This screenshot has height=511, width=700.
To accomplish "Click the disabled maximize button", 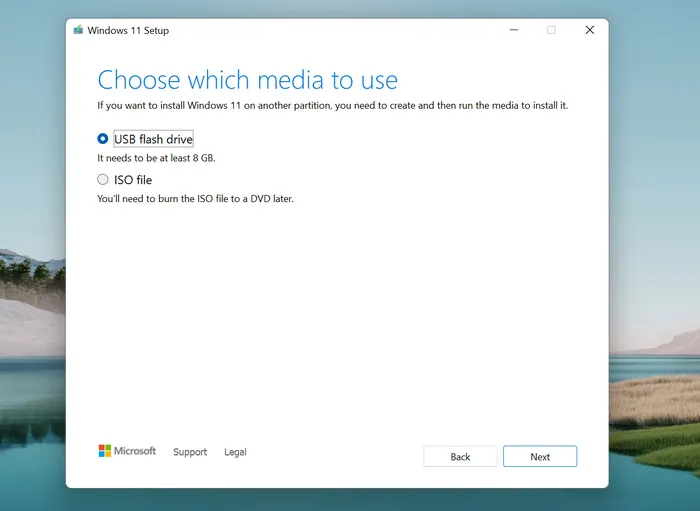I will [x=551, y=30].
